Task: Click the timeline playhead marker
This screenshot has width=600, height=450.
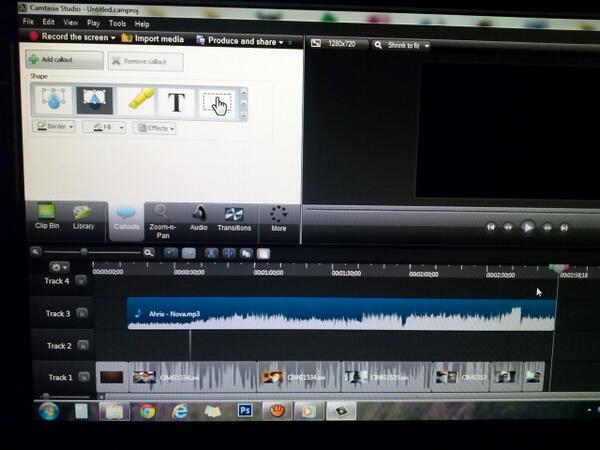Action: click(558, 268)
